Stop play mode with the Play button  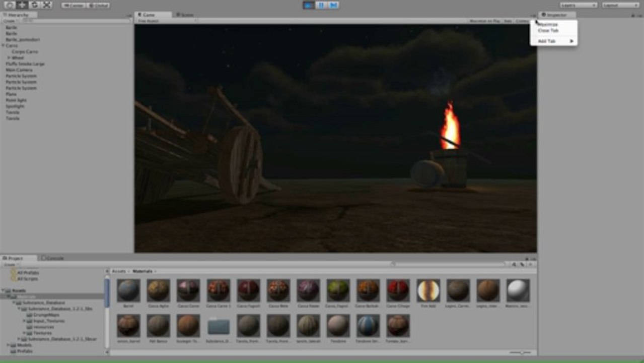tap(309, 5)
